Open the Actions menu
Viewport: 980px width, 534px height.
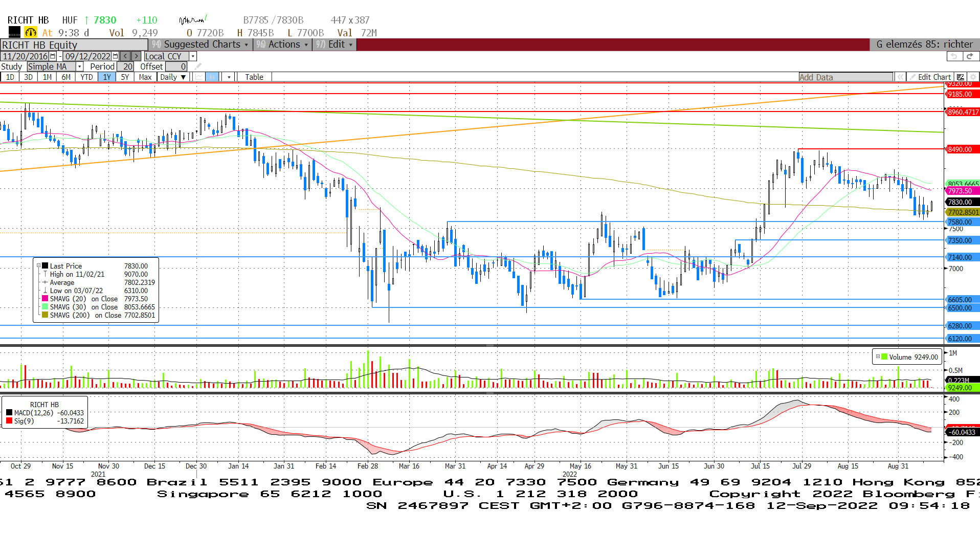pyautogui.click(x=283, y=44)
